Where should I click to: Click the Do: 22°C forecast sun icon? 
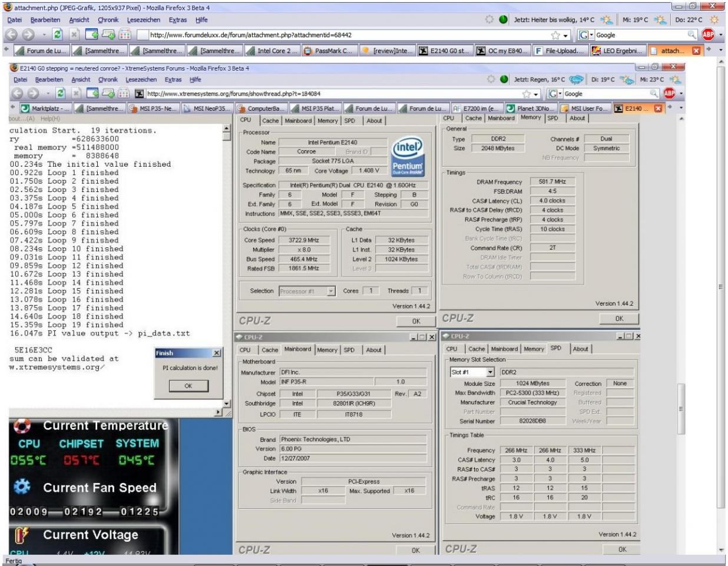[714, 19]
